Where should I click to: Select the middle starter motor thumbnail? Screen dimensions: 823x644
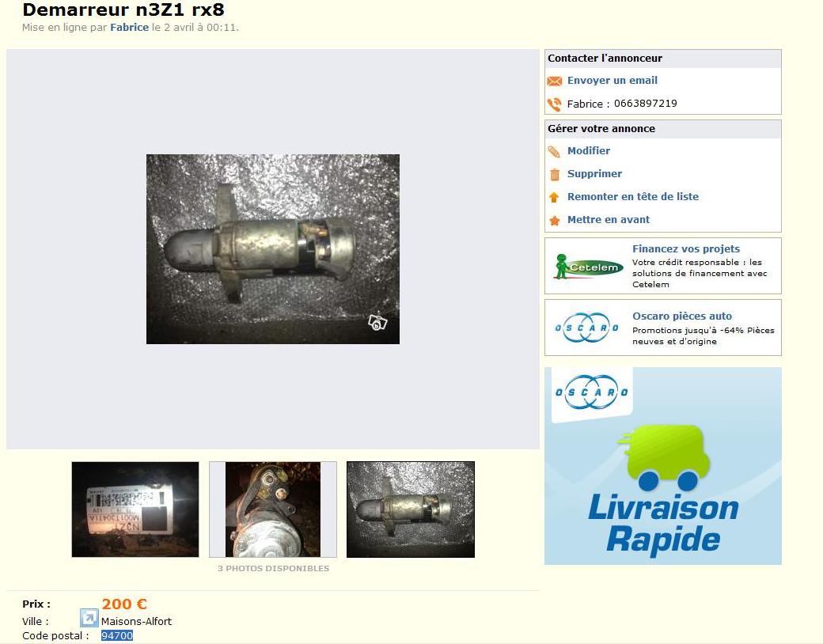click(x=273, y=510)
